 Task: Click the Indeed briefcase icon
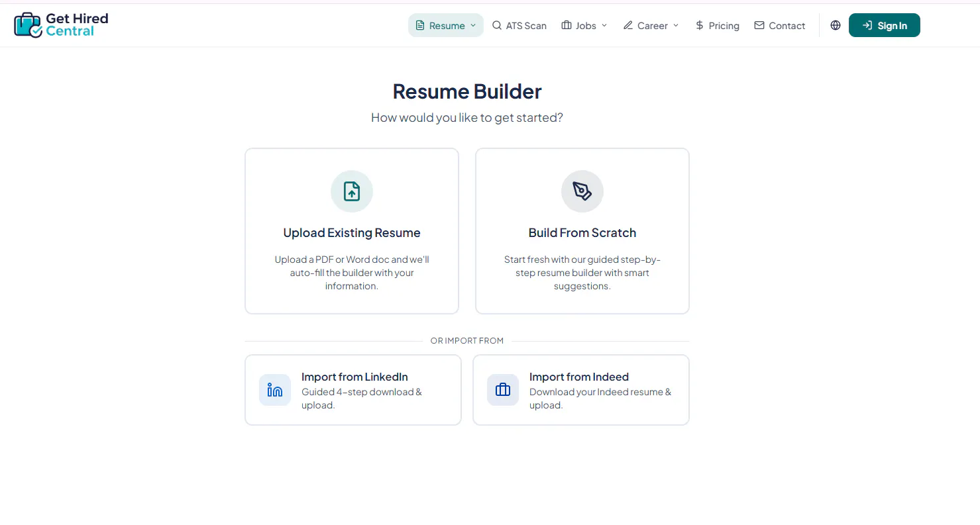503,390
